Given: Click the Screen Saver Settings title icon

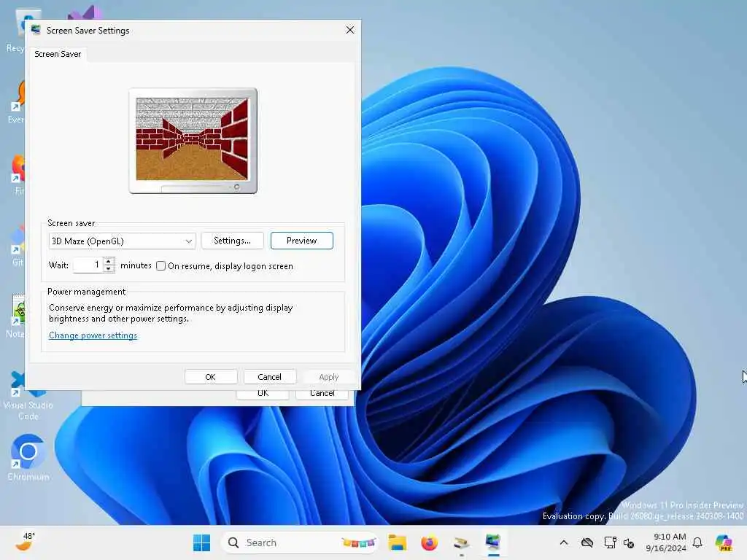Looking at the screenshot, I should tap(36, 30).
